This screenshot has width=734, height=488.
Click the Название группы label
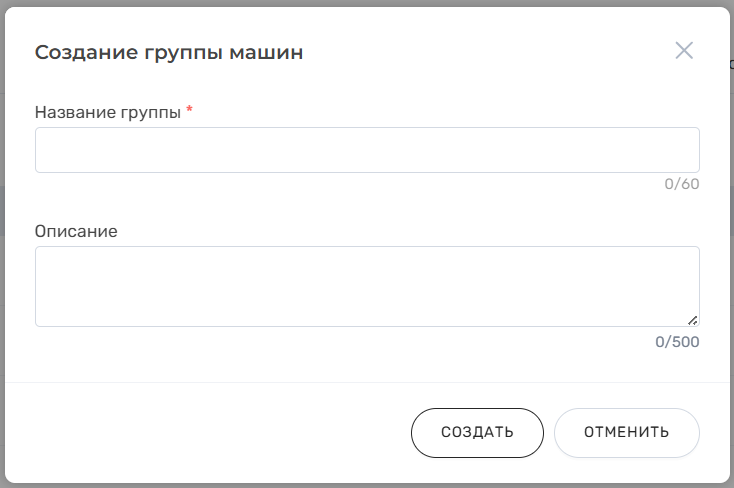click(108, 113)
